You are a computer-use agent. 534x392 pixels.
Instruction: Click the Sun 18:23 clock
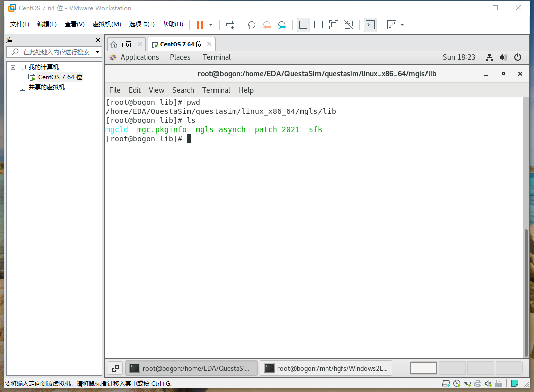coord(459,57)
